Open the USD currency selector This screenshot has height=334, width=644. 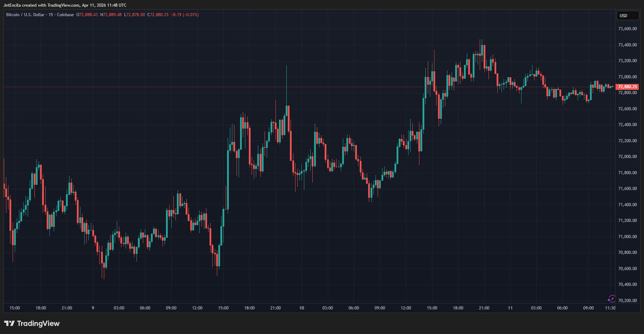click(x=628, y=15)
